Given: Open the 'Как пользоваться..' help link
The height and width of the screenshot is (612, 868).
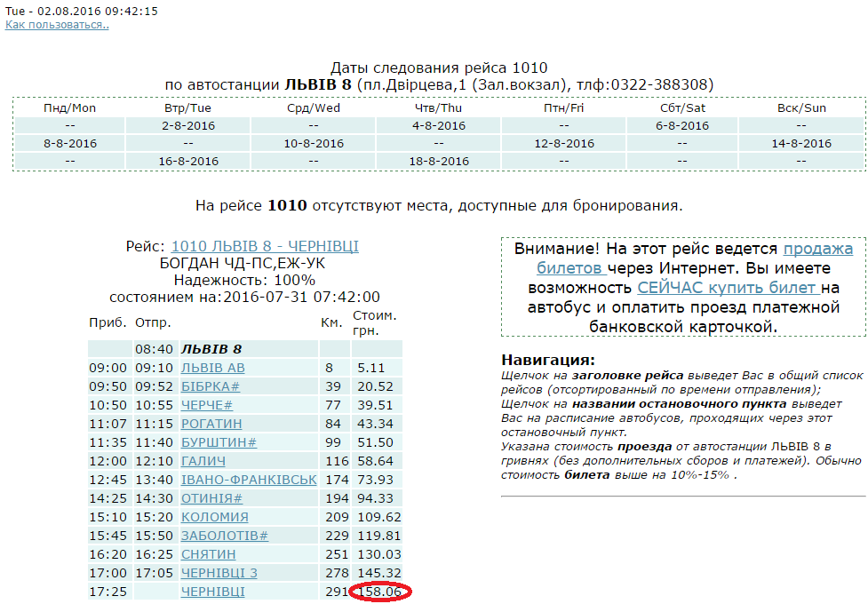Looking at the screenshot, I should (x=57, y=25).
